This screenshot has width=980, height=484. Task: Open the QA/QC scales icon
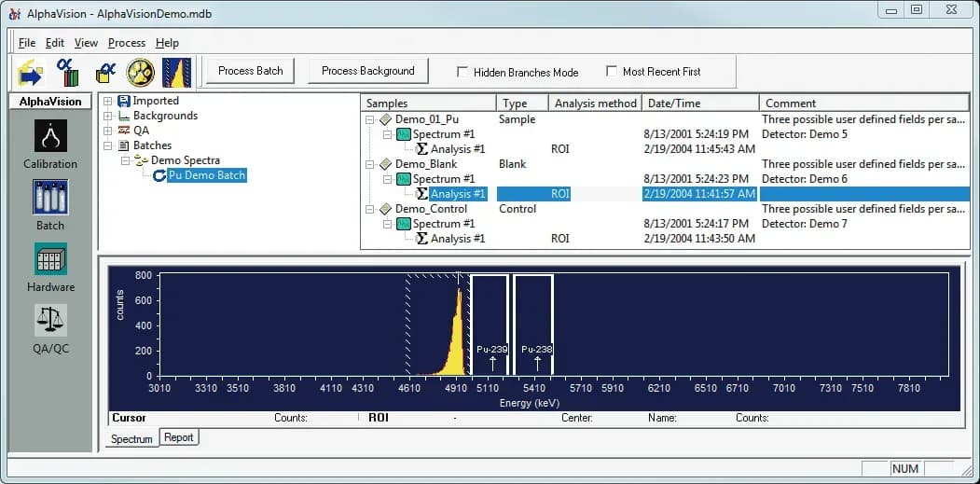(x=50, y=320)
